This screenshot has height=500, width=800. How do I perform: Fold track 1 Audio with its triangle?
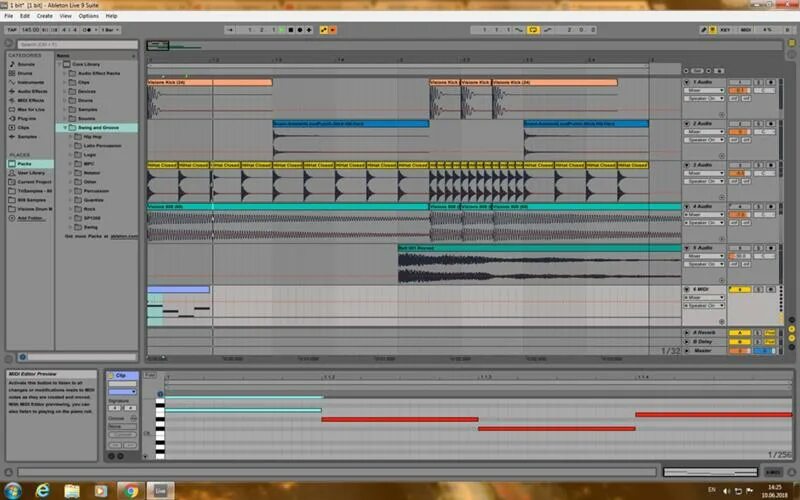click(x=686, y=82)
